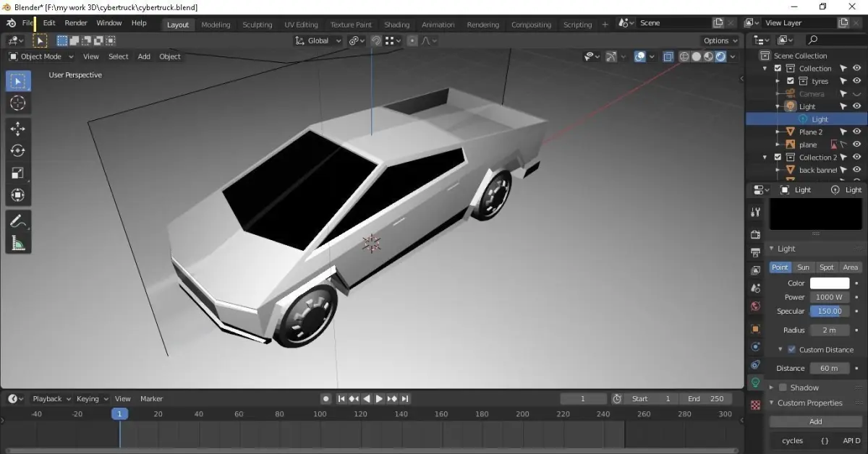
Task: Open the Window menu
Action: (109, 23)
